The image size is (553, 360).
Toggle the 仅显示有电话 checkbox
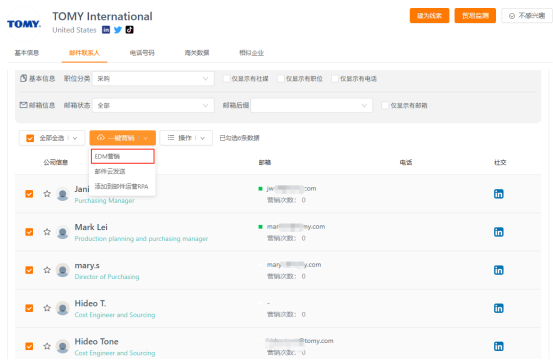(335, 79)
